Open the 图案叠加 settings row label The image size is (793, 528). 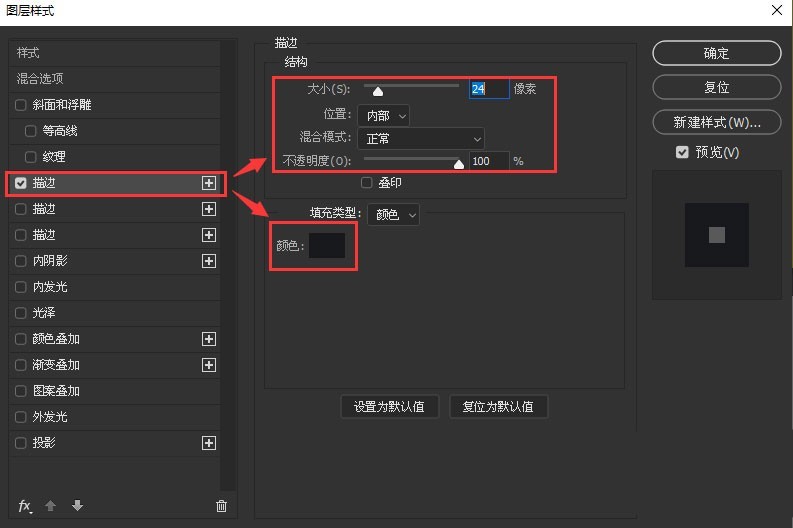coord(56,391)
